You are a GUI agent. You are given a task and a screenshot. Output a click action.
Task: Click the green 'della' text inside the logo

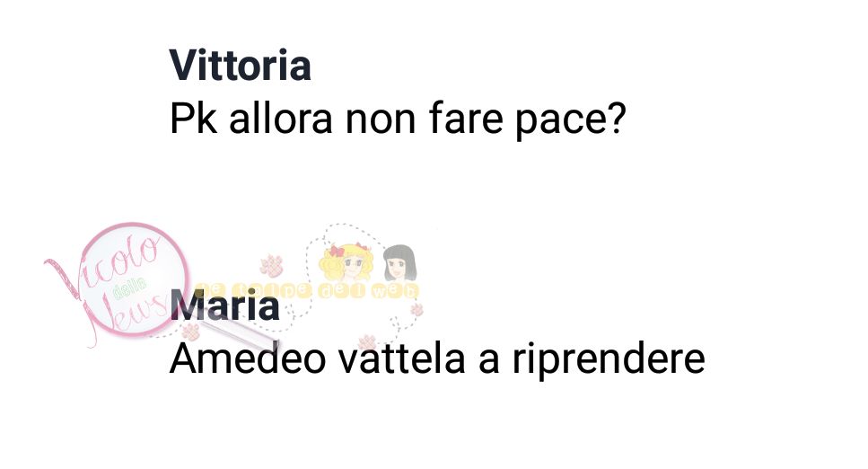[128, 287]
